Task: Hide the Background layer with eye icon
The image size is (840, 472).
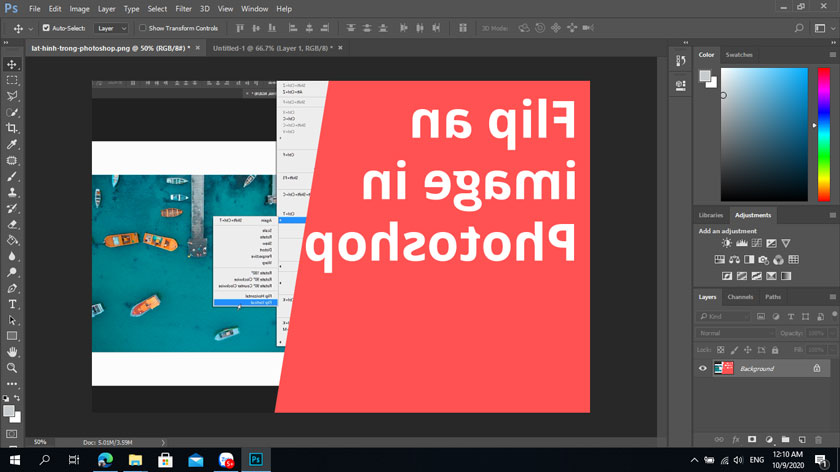Action: tap(703, 369)
